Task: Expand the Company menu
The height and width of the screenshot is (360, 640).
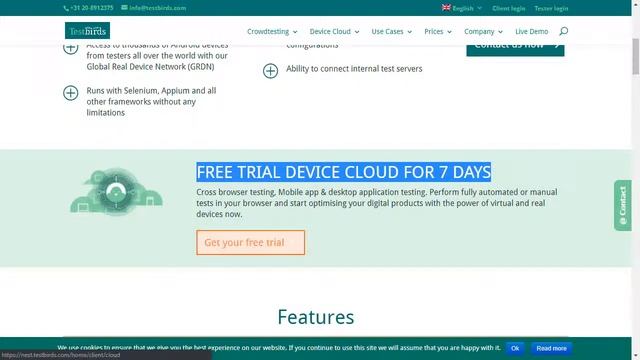Action: click(483, 31)
